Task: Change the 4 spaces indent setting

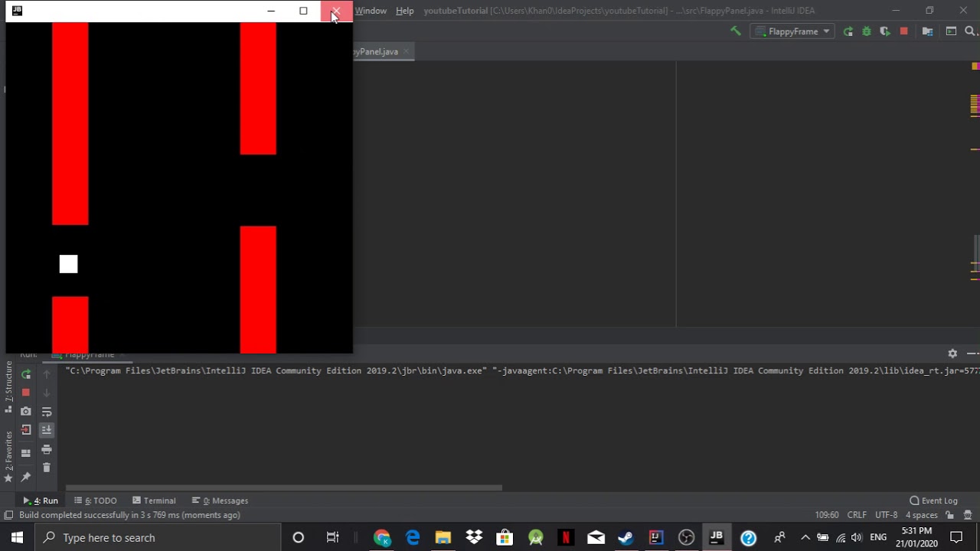Action: coord(922,515)
